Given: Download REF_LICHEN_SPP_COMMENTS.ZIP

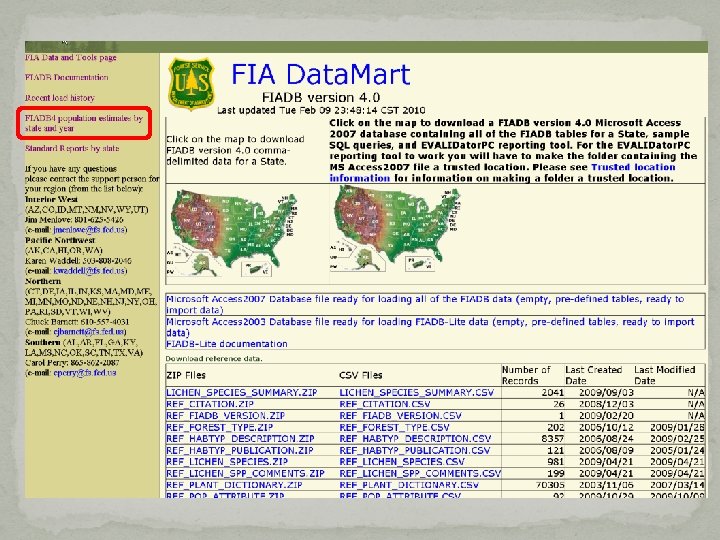Looking at the screenshot, I should 245,473.
